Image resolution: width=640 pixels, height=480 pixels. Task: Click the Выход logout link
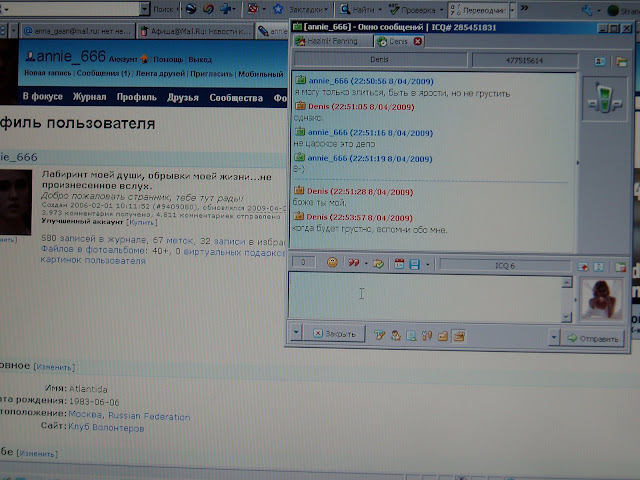click(x=200, y=60)
